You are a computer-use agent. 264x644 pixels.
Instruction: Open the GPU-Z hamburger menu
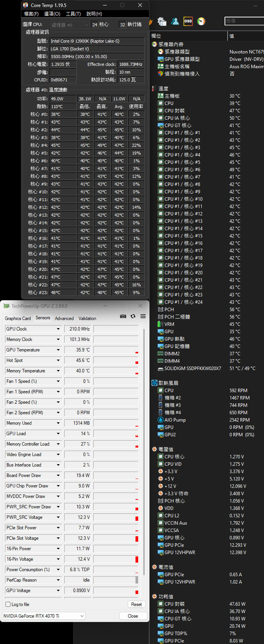pyautogui.click(x=143, y=316)
